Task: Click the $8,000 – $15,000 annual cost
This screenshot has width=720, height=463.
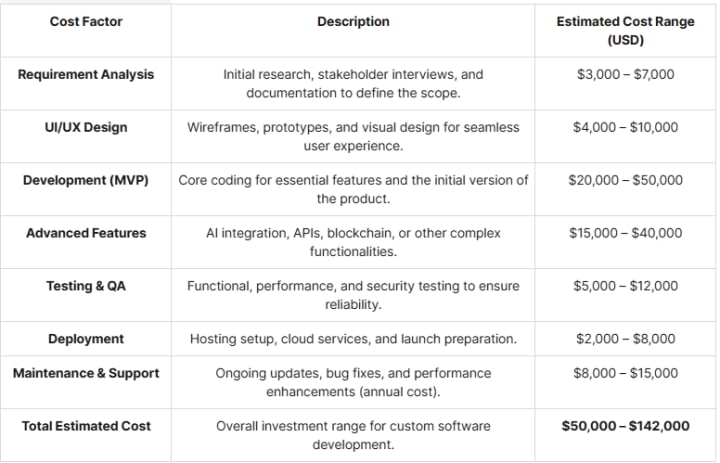Action: 626,373
